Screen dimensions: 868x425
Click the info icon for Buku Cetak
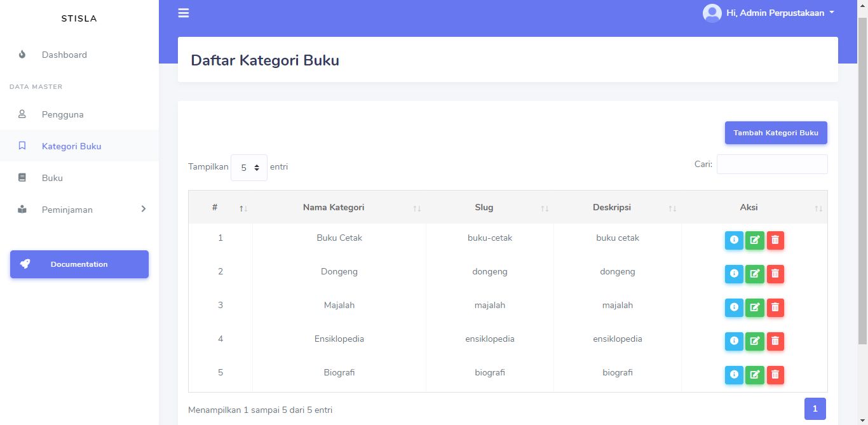(x=734, y=240)
